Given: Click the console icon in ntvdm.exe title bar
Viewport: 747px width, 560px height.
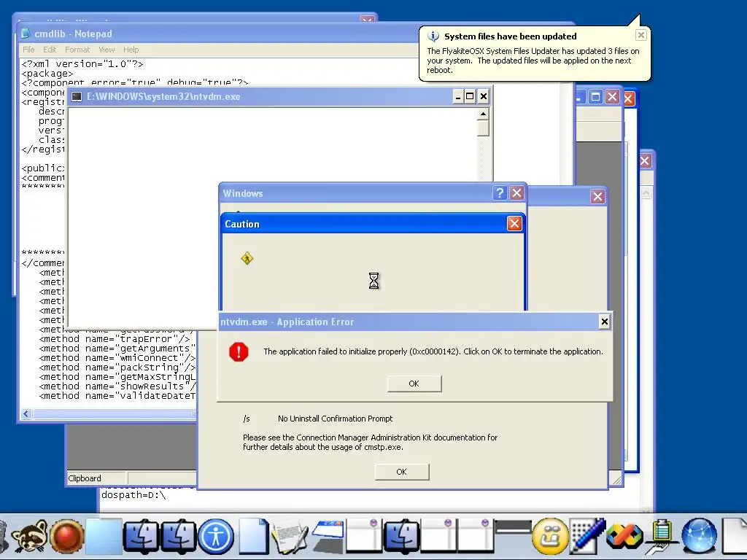Looking at the screenshot, I should 76,97.
